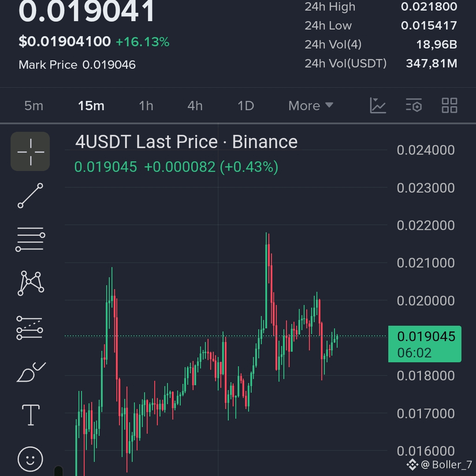Click the 0.020000 price axis label
Image resolution: width=476 pixels, height=476 pixels.
point(426,301)
